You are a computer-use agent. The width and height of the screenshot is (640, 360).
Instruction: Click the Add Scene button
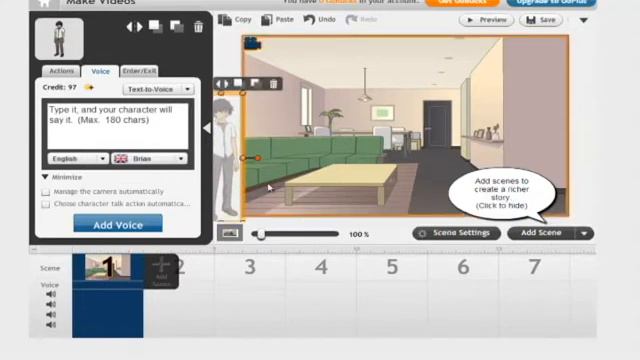[x=541, y=233]
